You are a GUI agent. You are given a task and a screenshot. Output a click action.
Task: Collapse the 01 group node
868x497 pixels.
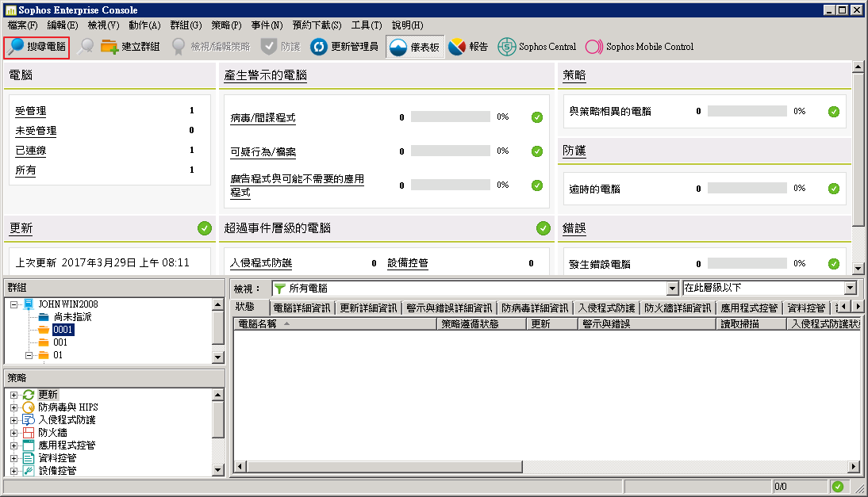29,355
